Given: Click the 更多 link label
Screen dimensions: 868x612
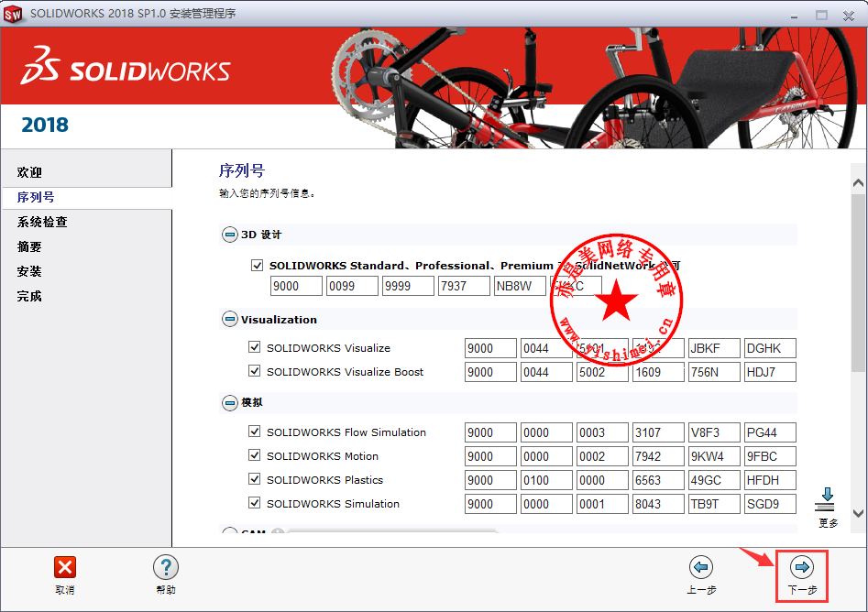Looking at the screenshot, I should (829, 523).
